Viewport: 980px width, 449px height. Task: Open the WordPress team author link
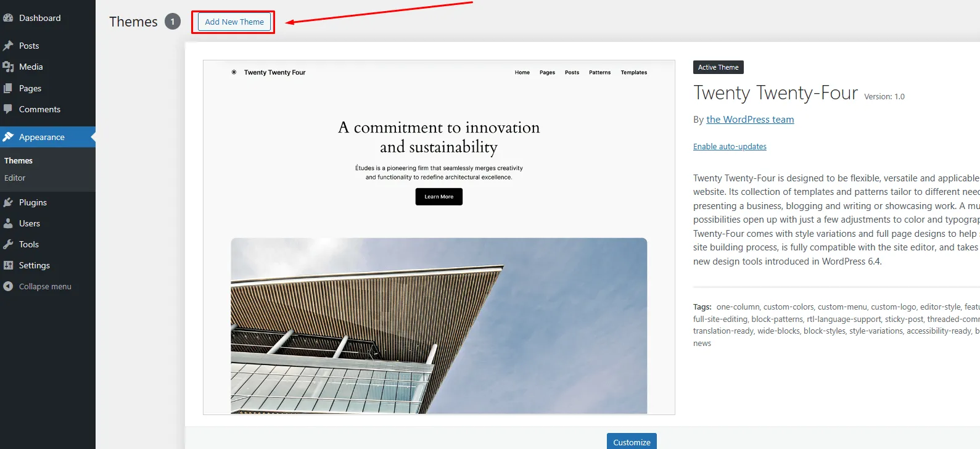pyautogui.click(x=750, y=120)
